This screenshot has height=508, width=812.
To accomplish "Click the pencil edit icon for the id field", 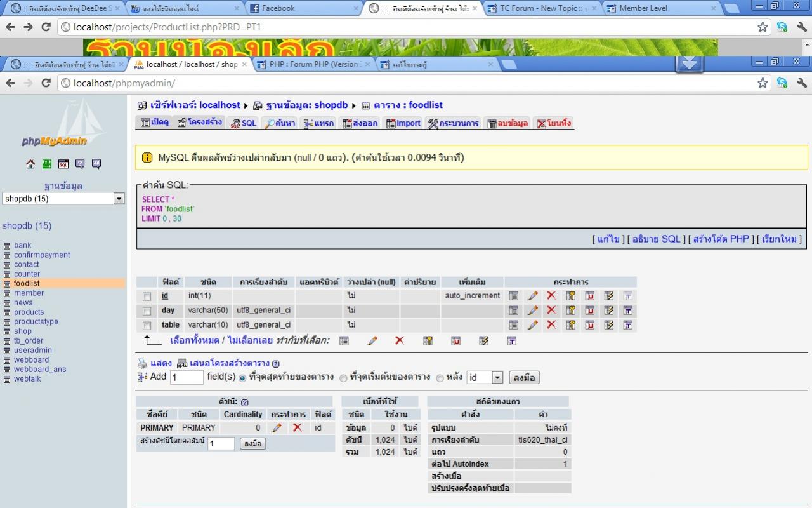I will tap(533, 296).
